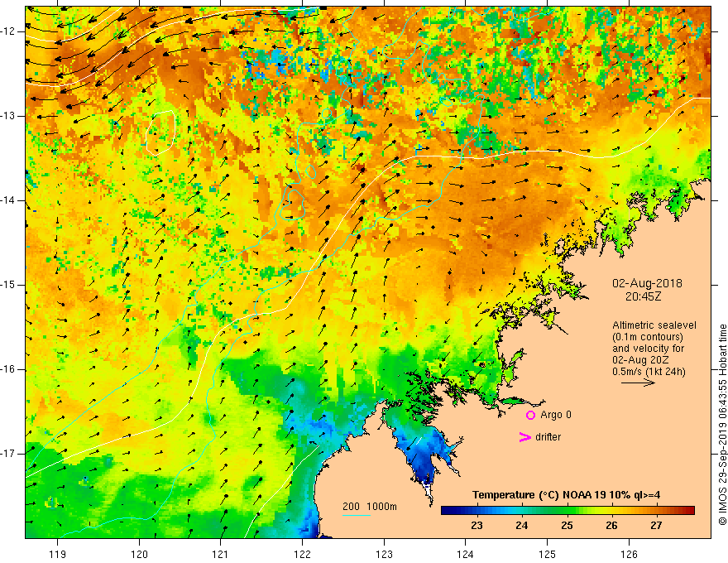The width and height of the screenshot is (728, 563).
Task: Click the closed white sea-level contour loop
Action: click(x=160, y=132)
